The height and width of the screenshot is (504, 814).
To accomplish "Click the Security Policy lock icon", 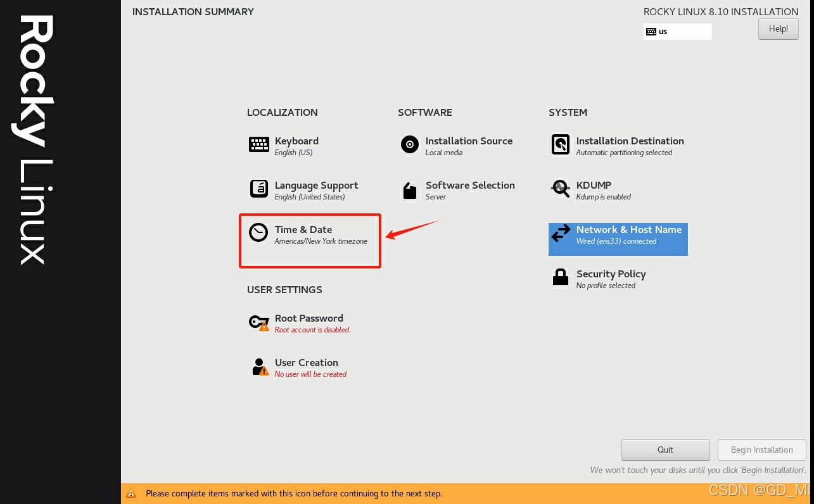I will [x=561, y=277].
